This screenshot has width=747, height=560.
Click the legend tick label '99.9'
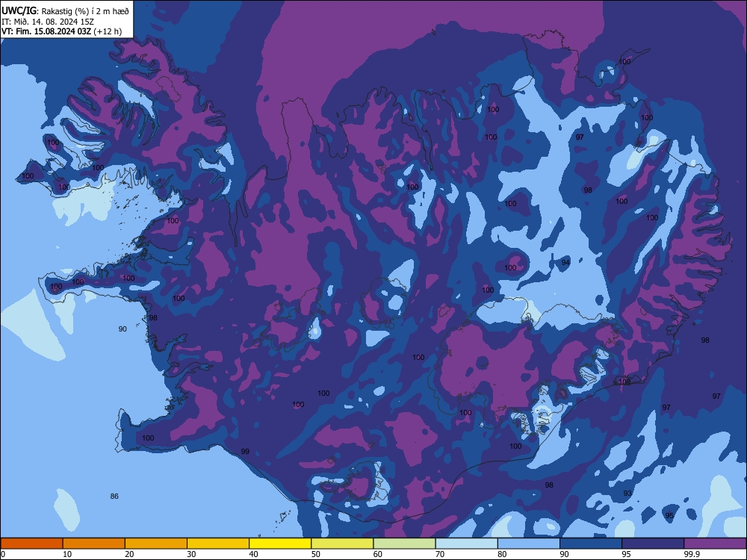(x=692, y=554)
